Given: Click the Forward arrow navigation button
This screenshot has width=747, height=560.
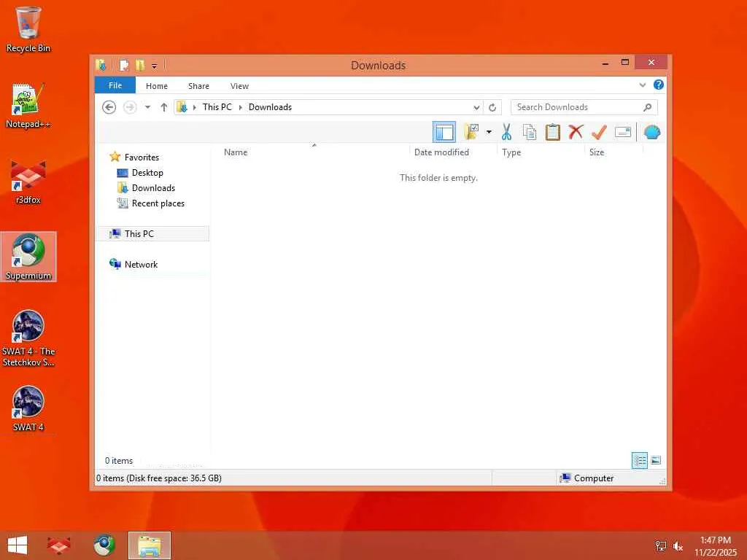Looking at the screenshot, I should 130,107.
